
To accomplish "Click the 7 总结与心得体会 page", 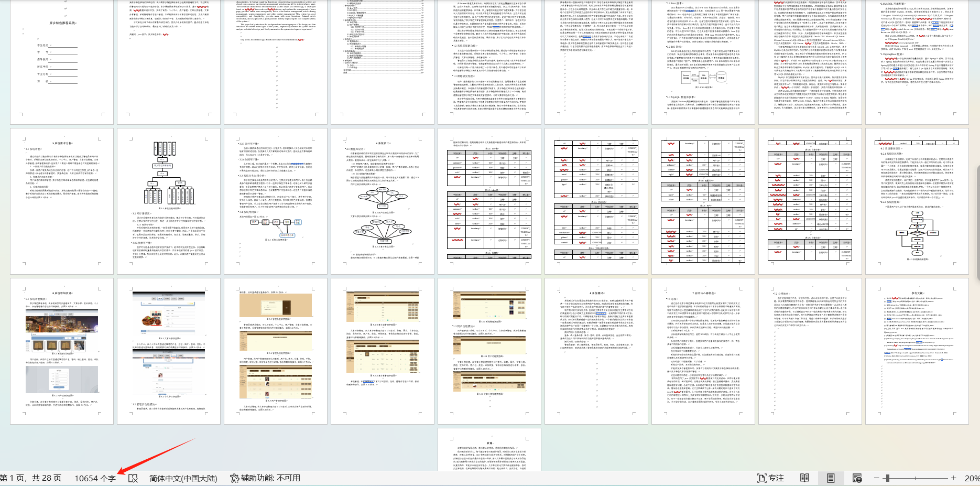I will (x=703, y=351).
